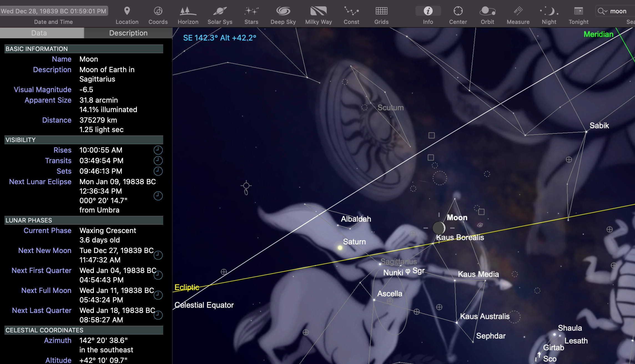Select the Data tab
The height and width of the screenshot is (364, 635).
[x=39, y=33]
